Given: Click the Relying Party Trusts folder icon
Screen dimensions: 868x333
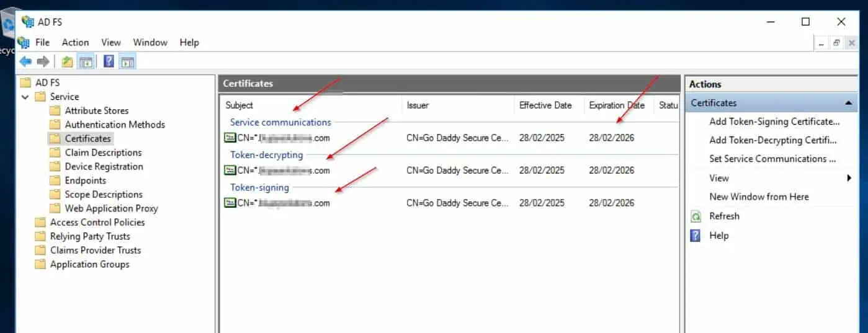Looking at the screenshot, I should click(x=40, y=236).
